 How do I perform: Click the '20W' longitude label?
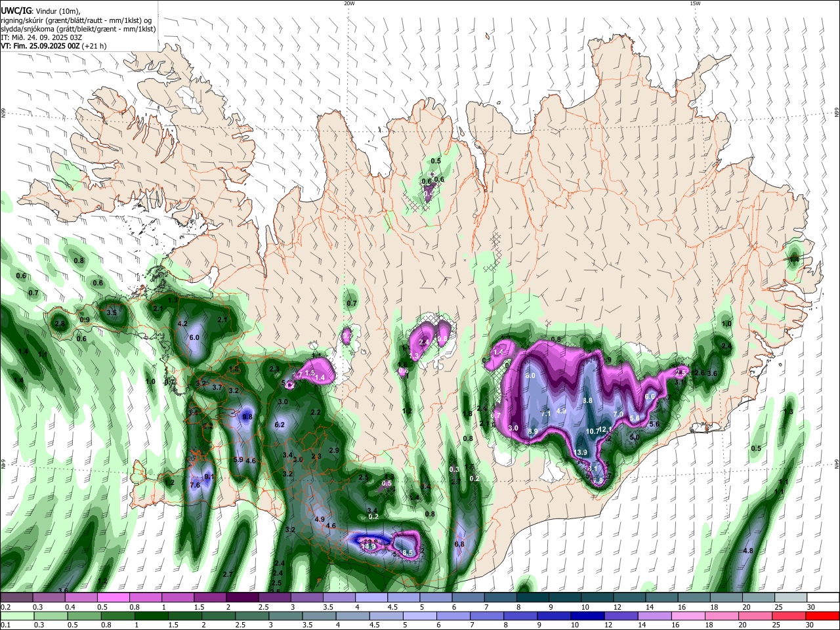click(x=349, y=3)
